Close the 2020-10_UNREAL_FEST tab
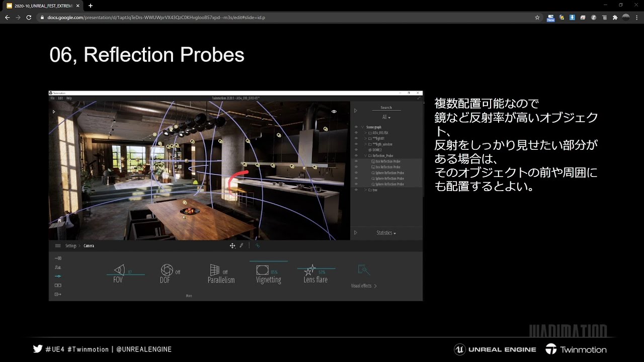This screenshot has width=644, height=362. (77, 6)
